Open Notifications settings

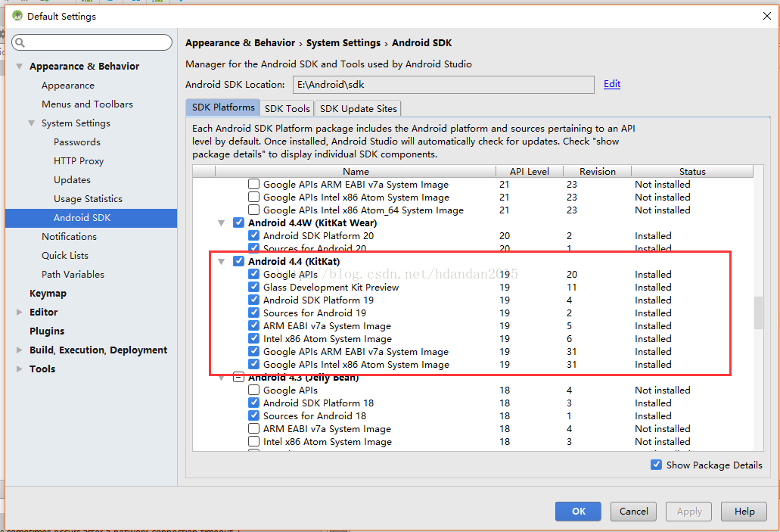click(x=69, y=236)
